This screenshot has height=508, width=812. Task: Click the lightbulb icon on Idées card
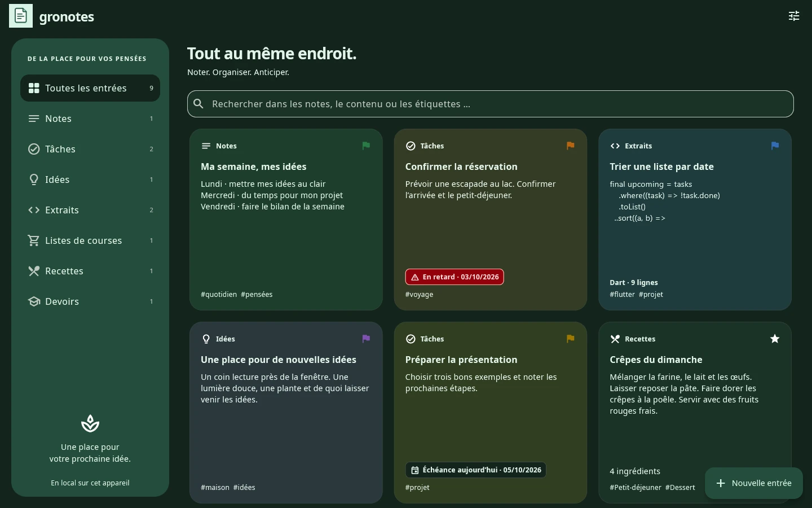tap(206, 339)
